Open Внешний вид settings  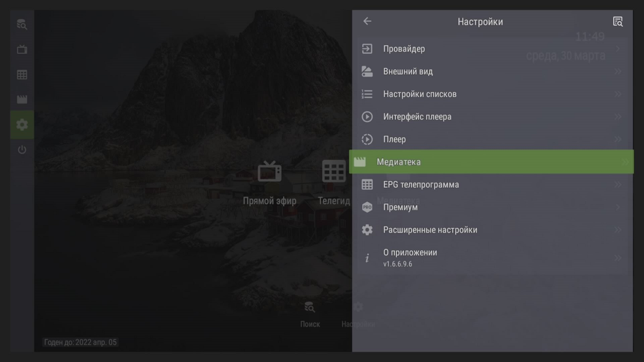[x=408, y=72]
